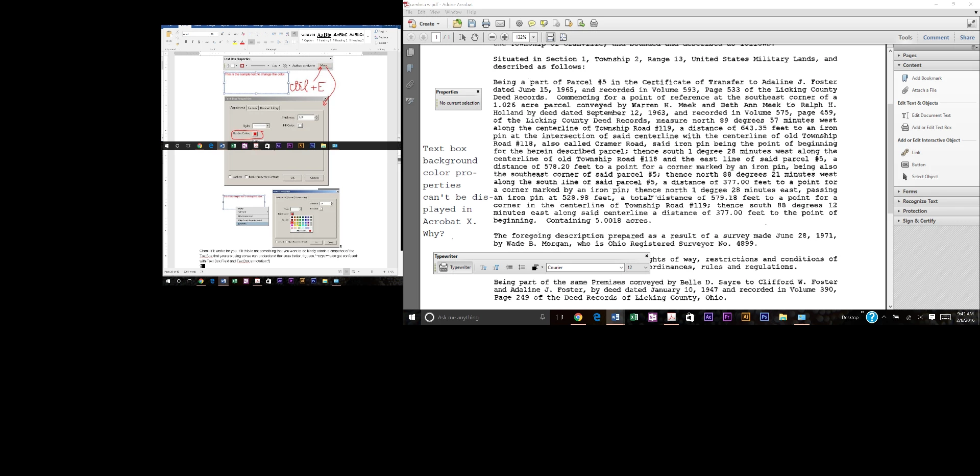This screenshot has width=980, height=476.
Task: Switch to the Share pane tab
Action: click(967, 37)
